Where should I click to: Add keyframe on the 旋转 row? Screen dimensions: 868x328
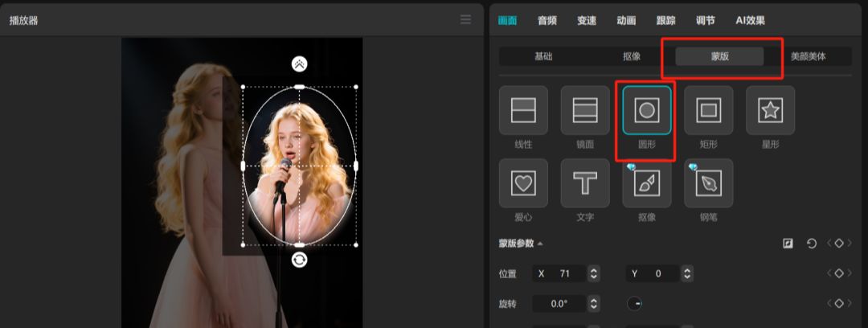click(838, 303)
